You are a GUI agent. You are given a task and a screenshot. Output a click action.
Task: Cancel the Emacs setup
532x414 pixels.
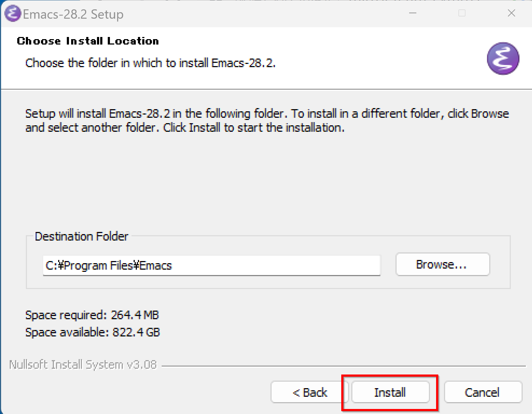click(x=483, y=392)
